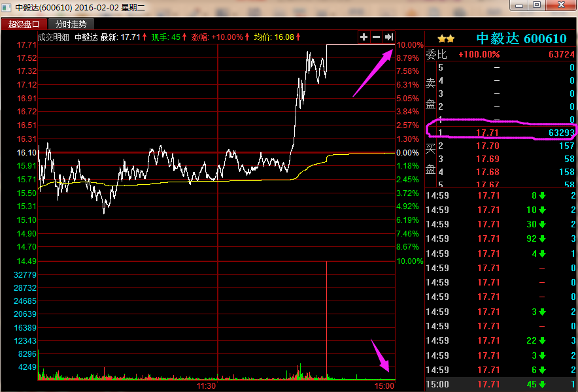Click the 11:30 time axis marker
Viewport: 578px width, 392px height.
(x=207, y=386)
